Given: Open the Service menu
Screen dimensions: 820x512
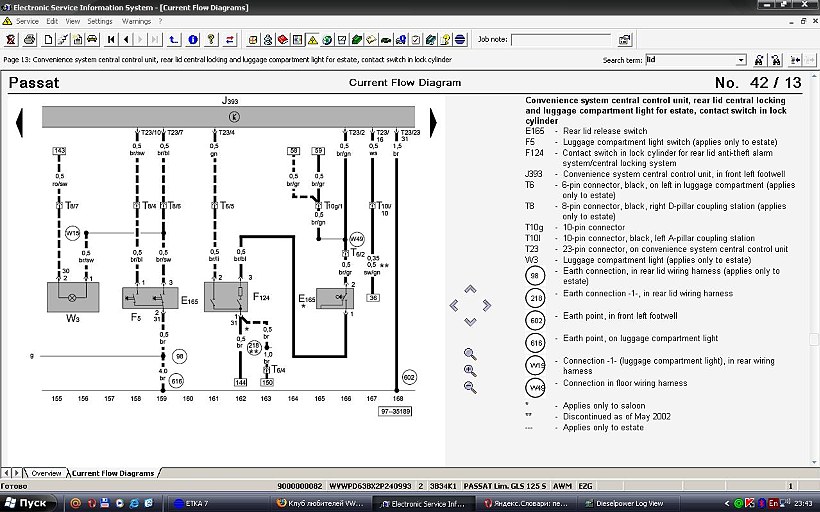Looking at the screenshot, I should 27,21.
